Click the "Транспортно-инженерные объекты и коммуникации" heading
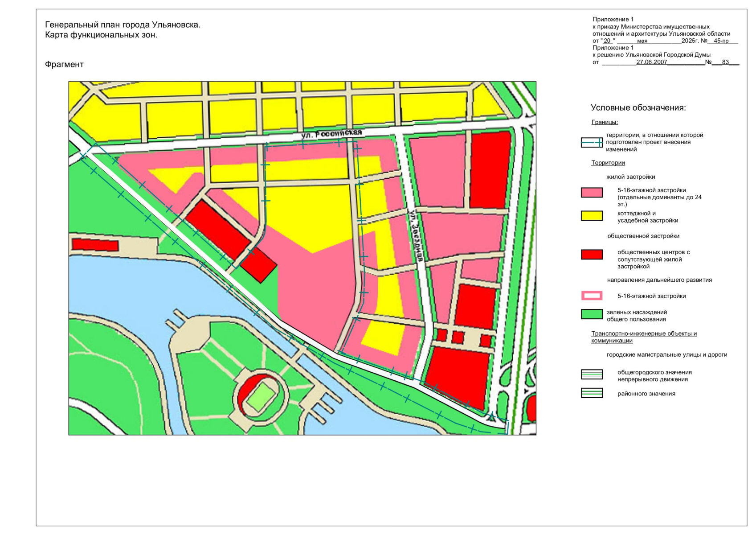 [x=643, y=337]
